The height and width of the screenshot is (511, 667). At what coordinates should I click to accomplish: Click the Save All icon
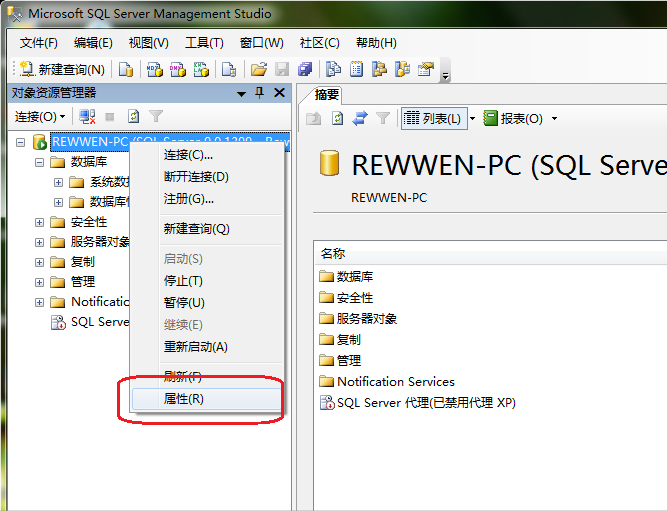click(x=305, y=69)
